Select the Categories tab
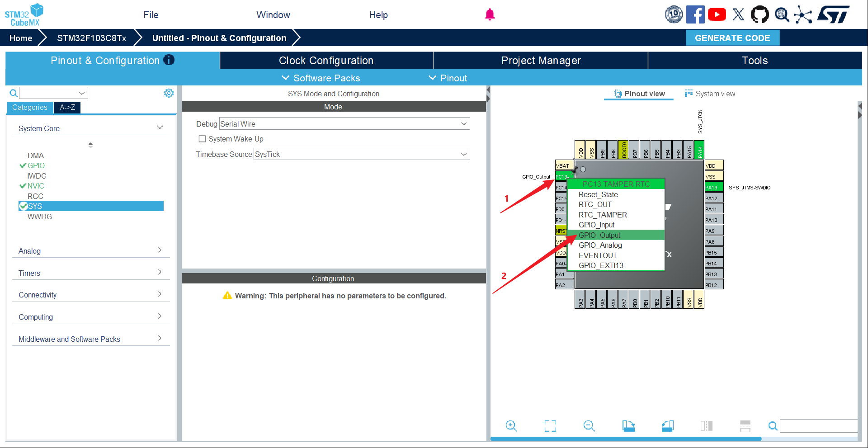The image size is (868, 448). click(30, 107)
